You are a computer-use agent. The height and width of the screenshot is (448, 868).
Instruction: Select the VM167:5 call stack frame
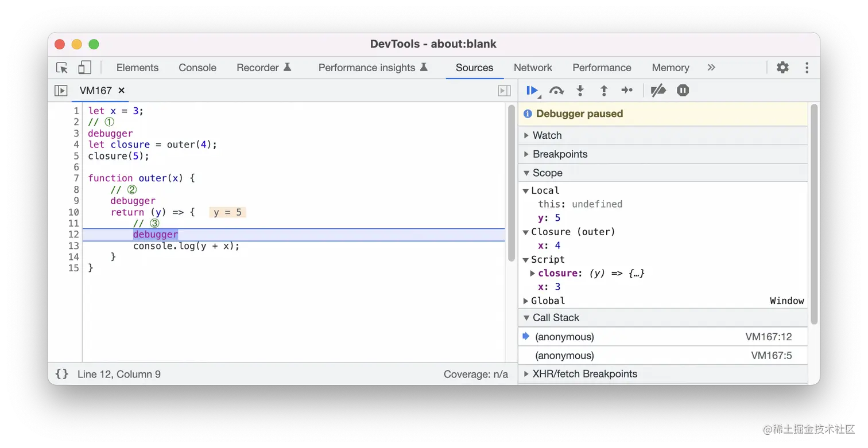(662, 356)
